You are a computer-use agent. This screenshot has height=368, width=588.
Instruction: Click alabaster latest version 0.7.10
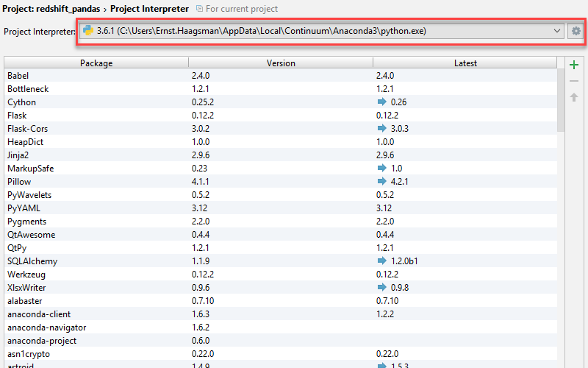pyautogui.click(x=387, y=301)
